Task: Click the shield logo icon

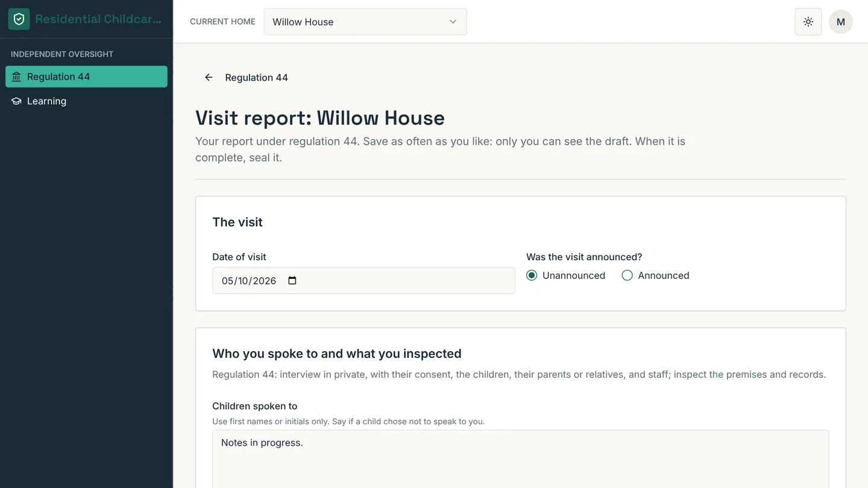Action: pyautogui.click(x=19, y=19)
